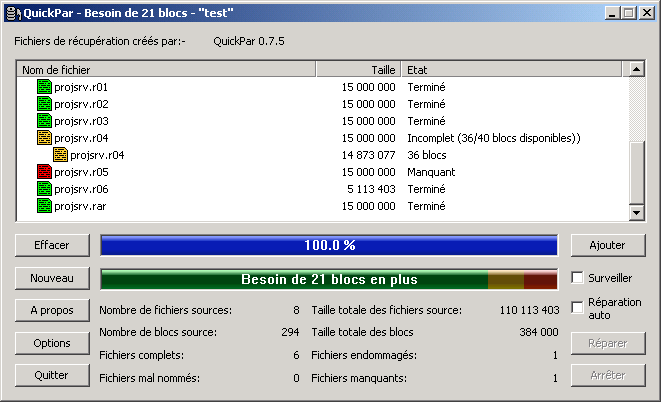Image resolution: width=661 pixels, height=402 pixels.
Task: Click the QuickPar title bar app icon
Action: pos(13,12)
